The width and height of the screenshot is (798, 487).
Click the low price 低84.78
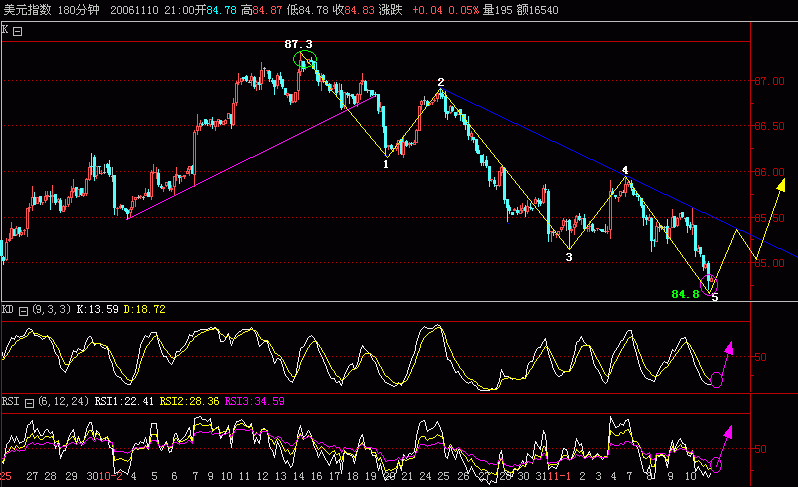click(x=307, y=10)
